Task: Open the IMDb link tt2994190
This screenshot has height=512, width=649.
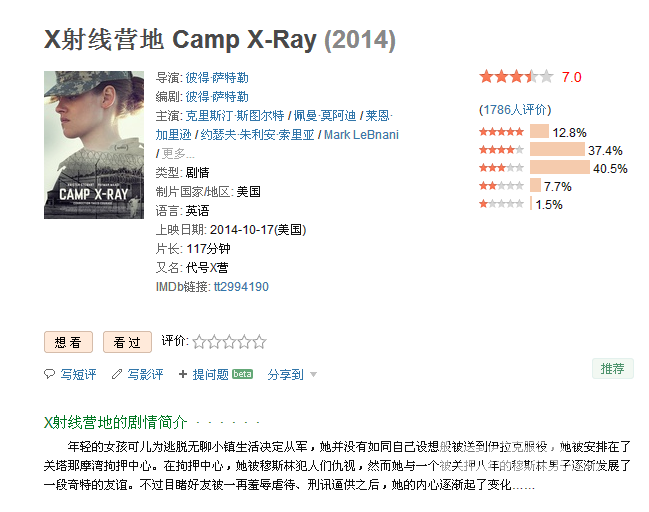Action: pyautogui.click(x=241, y=286)
